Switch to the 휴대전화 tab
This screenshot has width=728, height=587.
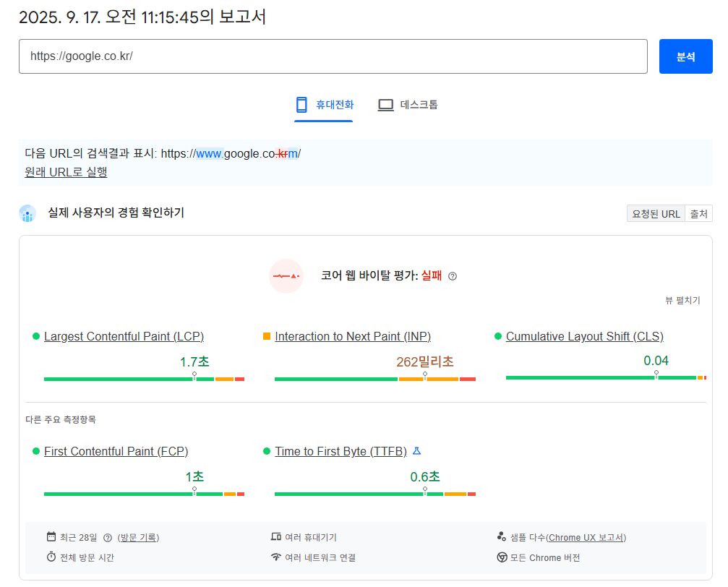334,105
